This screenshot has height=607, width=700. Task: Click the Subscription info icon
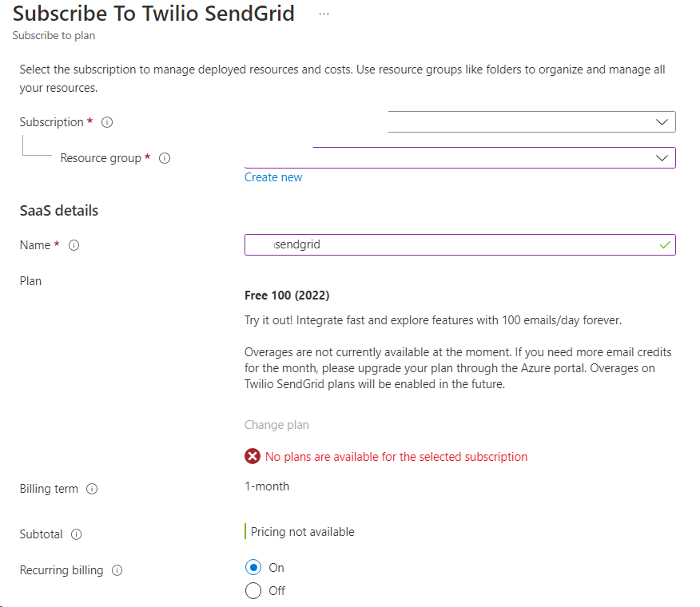pos(107,122)
